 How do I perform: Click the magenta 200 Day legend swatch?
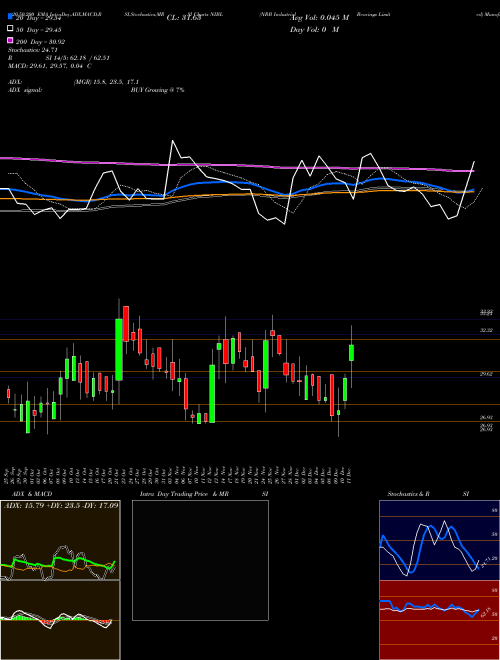pyautogui.click(x=11, y=40)
